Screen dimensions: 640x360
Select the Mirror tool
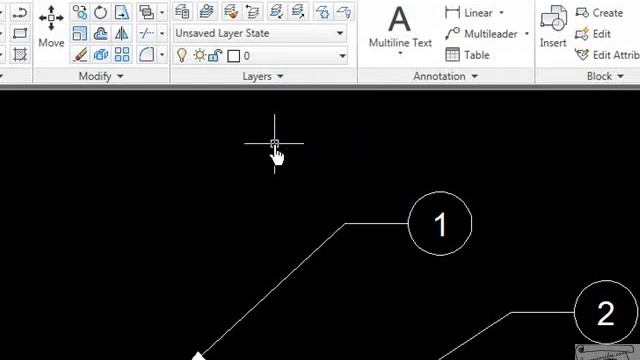[122, 33]
